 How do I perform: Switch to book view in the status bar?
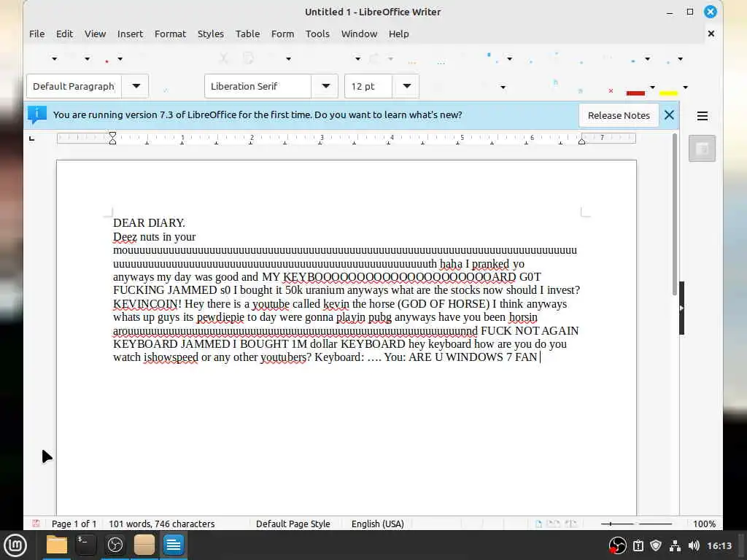point(570,524)
